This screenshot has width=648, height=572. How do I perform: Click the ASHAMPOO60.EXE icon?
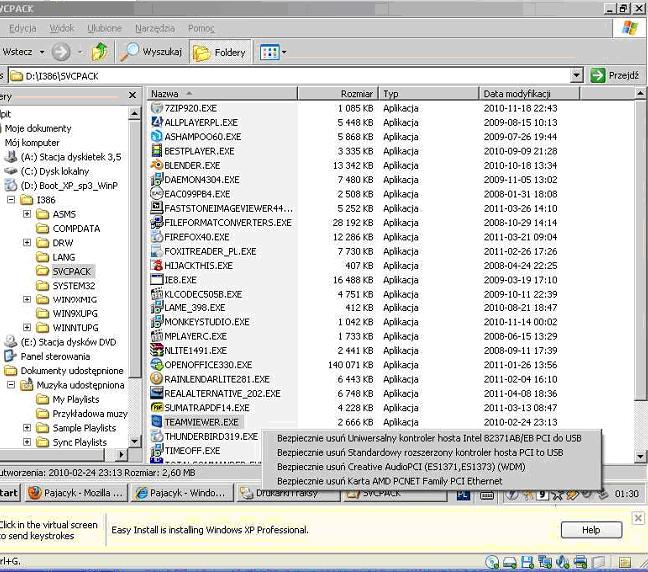[x=157, y=136]
